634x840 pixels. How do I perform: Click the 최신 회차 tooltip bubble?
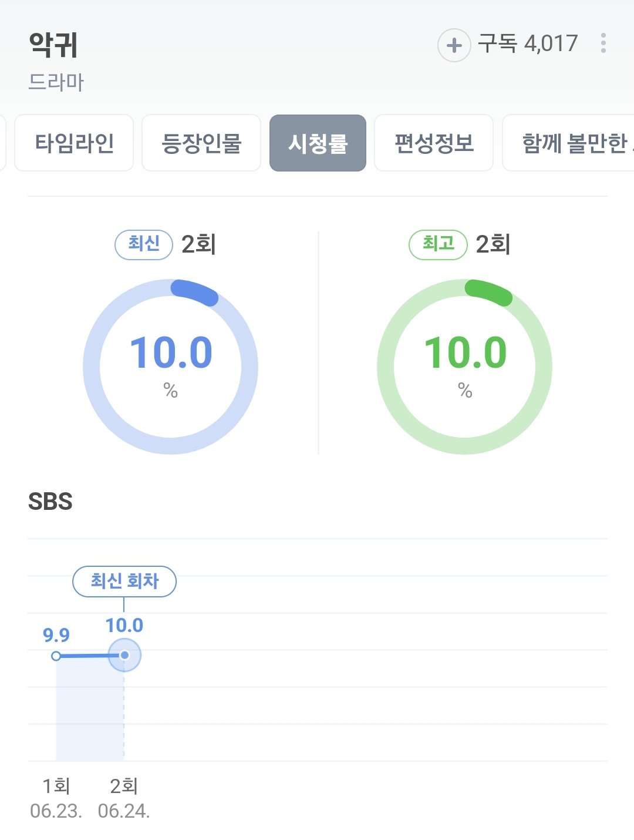tap(124, 582)
